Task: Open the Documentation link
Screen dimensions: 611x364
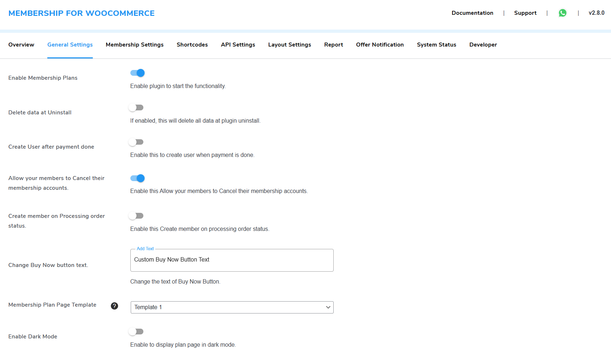Action: tap(472, 13)
